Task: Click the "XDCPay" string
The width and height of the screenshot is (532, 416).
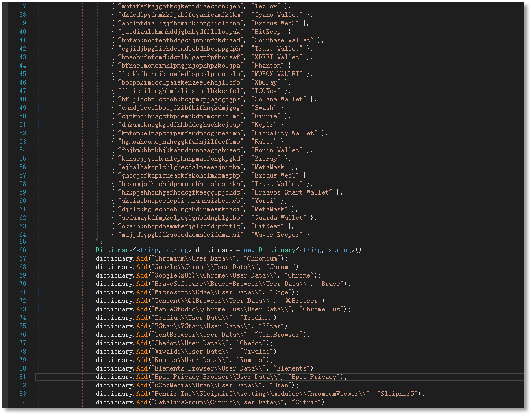Action: [266, 82]
